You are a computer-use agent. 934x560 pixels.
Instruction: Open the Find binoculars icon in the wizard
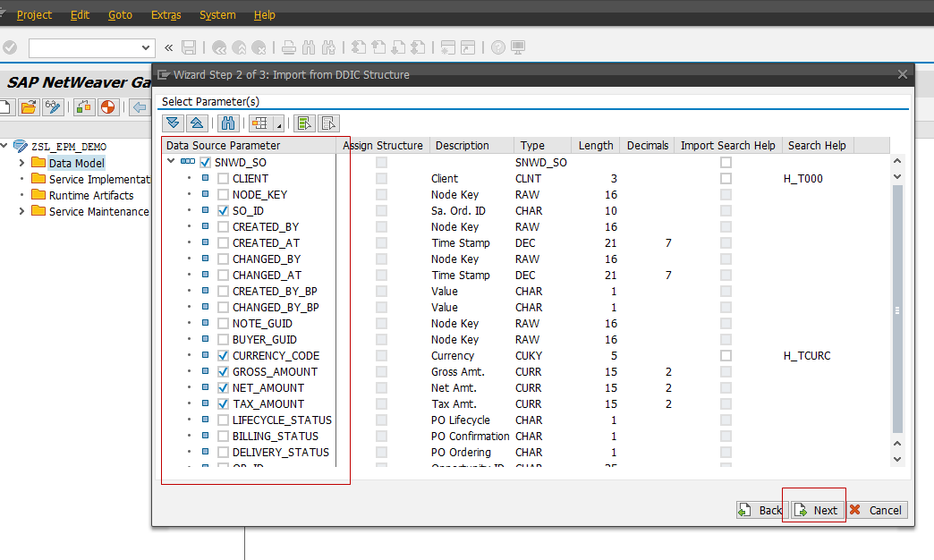pyautogui.click(x=226, y=123)
